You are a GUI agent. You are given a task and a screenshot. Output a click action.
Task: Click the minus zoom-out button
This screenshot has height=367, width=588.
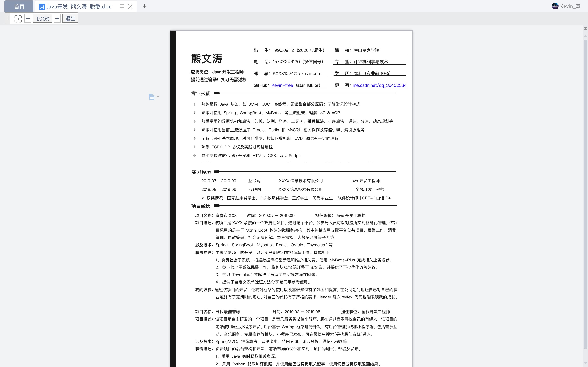pyautogui.click(x=28, y=18)
